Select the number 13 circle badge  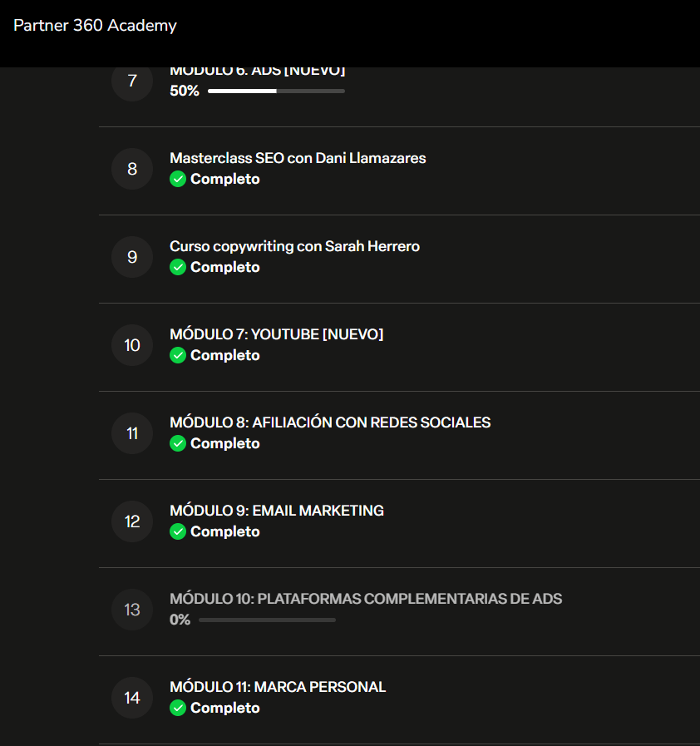point(132,610)
